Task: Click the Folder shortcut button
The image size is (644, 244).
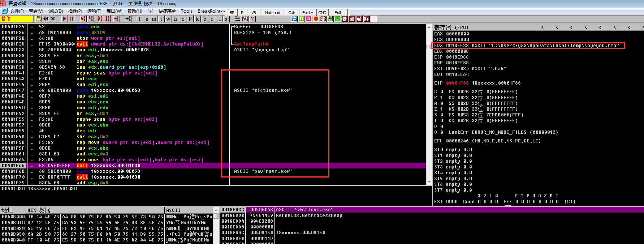Action: [308, 13]
